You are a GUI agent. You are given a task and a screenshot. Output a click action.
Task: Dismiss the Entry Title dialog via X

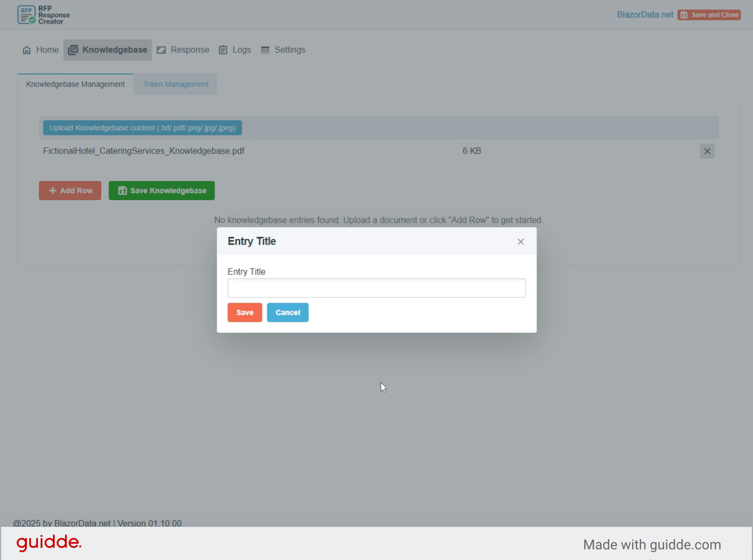click(x=521, y=241)
